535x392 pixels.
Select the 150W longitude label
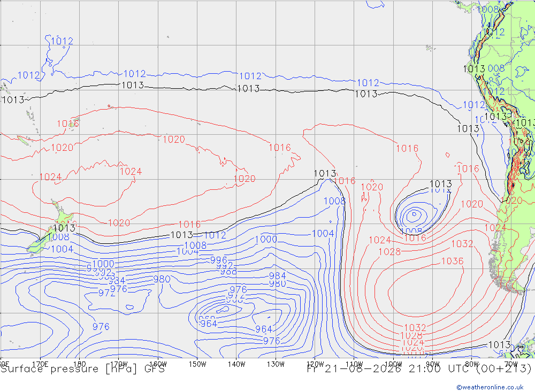tap(197, 364)
